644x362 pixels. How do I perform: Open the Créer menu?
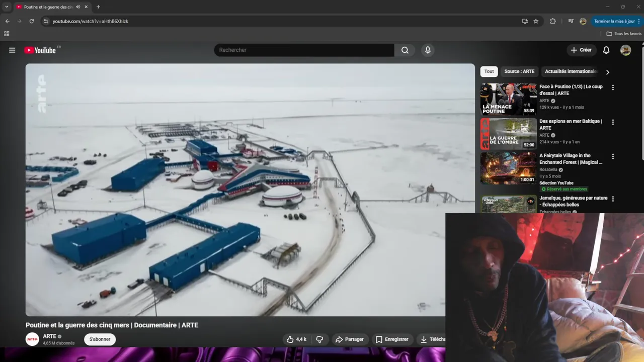point(581,50)
